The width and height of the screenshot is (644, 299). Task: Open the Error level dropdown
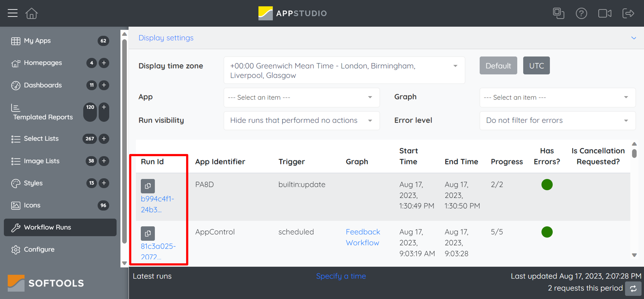(557, 120)
